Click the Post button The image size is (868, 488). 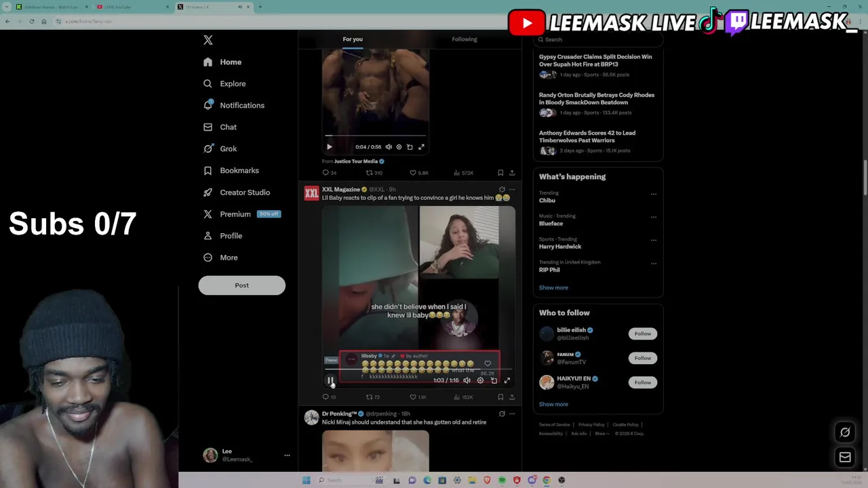[241, 285]
